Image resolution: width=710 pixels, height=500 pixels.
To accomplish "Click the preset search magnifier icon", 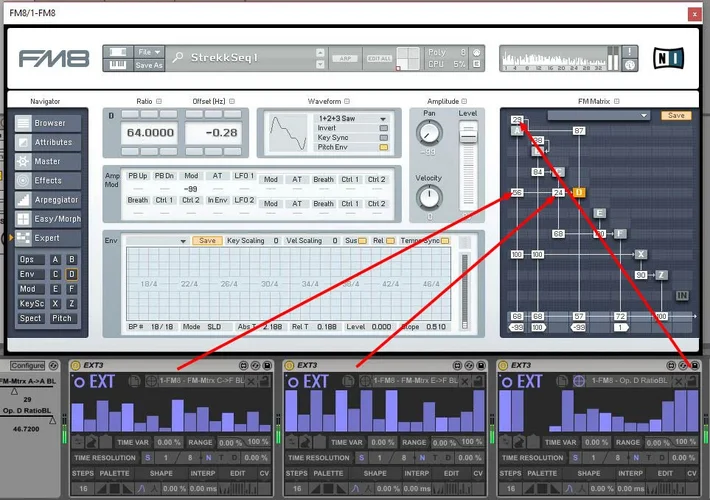I will click(x=178, y=58).
